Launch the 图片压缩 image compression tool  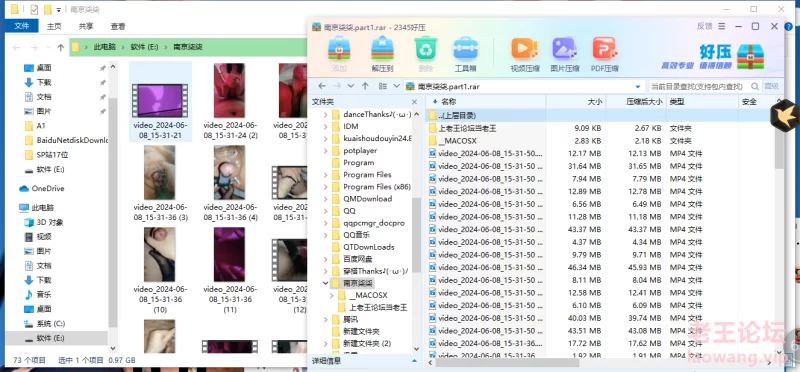tap(565, 54)
